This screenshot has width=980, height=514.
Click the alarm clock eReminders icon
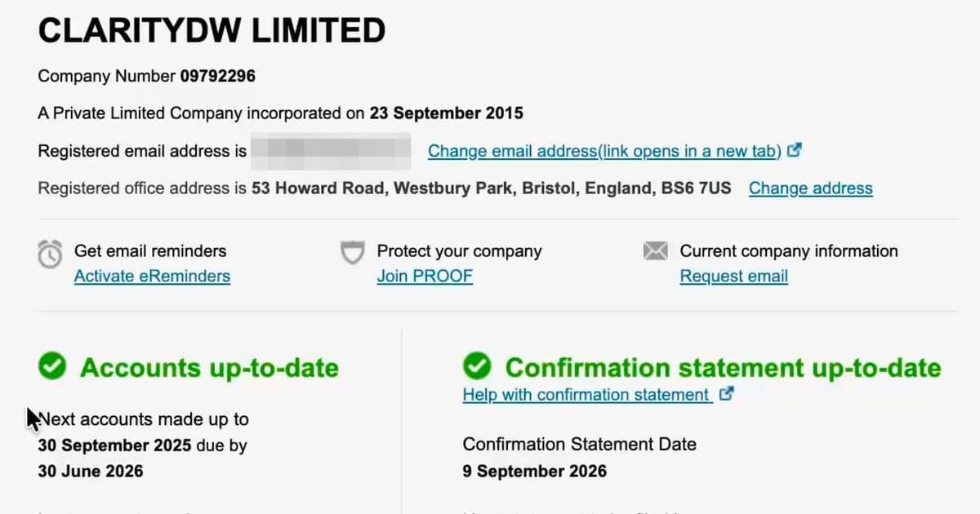coord(50,255)
